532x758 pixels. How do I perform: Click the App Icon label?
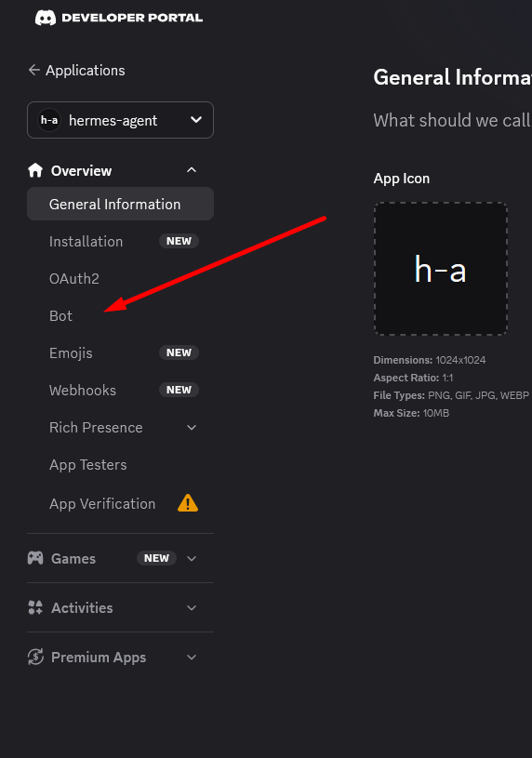click(402, 179)
